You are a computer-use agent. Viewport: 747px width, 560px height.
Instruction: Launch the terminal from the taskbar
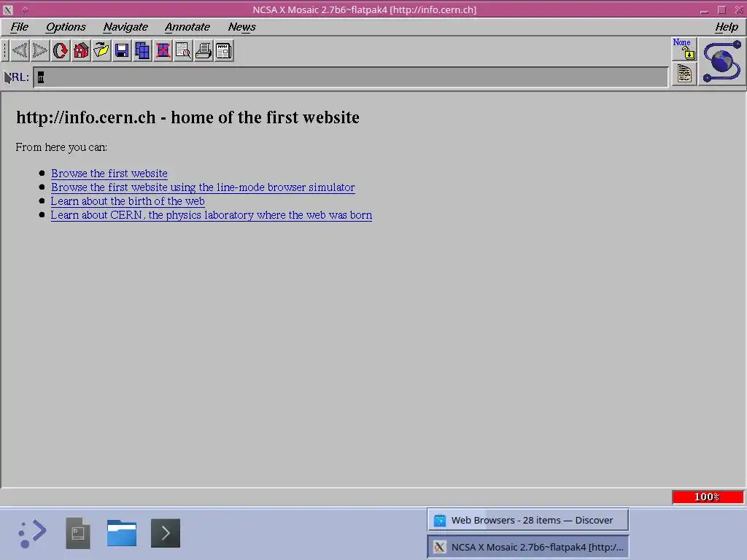[x=166, y=533]
